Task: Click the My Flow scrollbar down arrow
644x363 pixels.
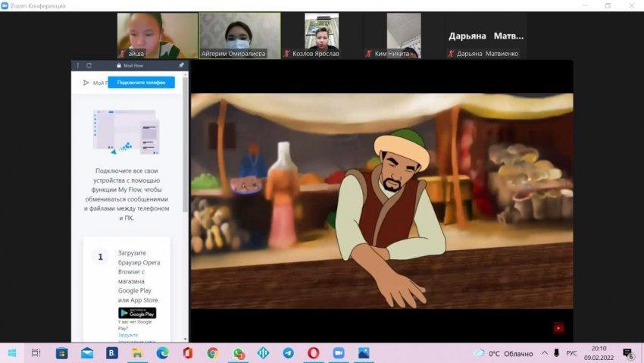Action: (x=185, y=339)
